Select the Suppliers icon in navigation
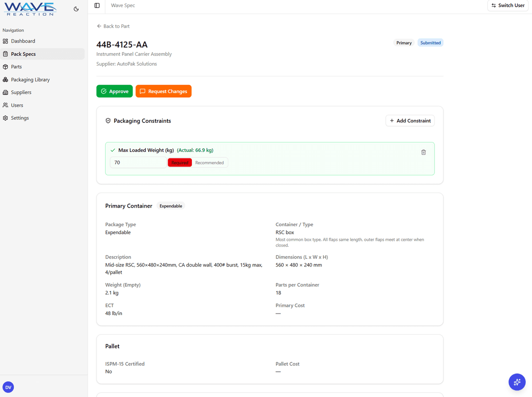The height and width of the screenshot is (397, 532). (5, 92)
